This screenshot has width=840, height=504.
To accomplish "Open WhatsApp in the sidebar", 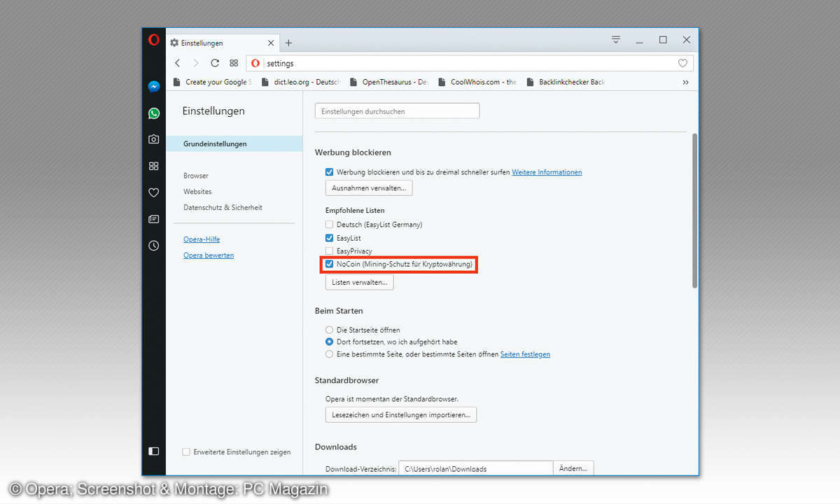I will 154,113.
